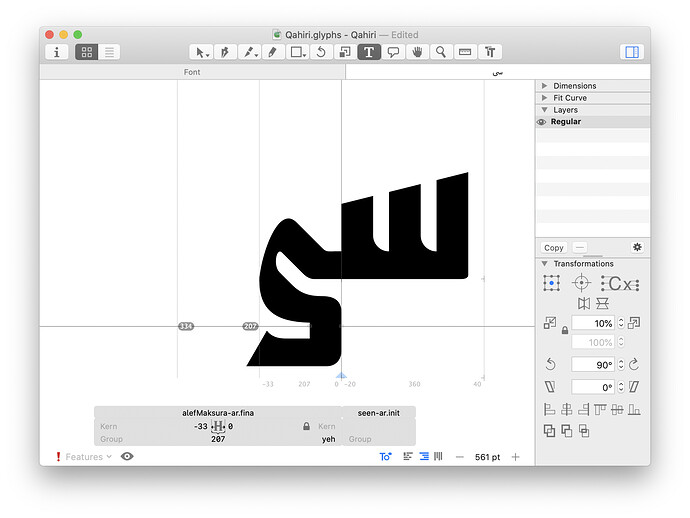690x518 pixels.
Task: Expand the Dimensions section
Action: pyautogui.click(x=545, y=85)
